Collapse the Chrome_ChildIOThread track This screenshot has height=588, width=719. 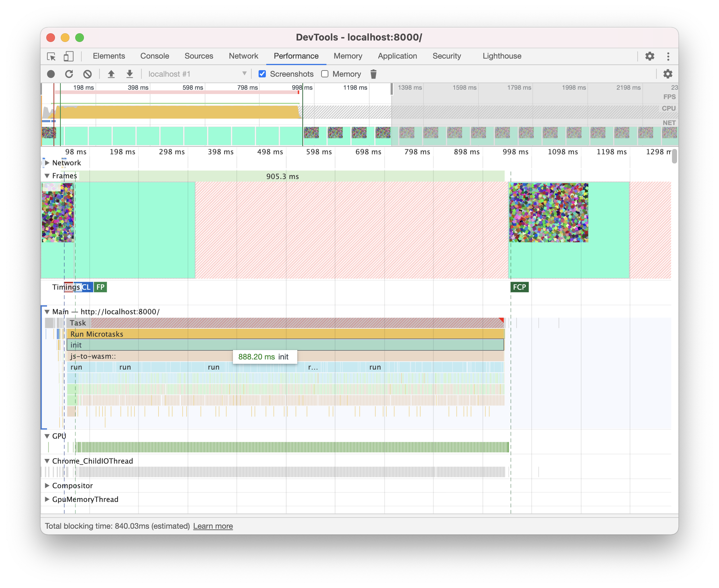[x=47, y=461]
